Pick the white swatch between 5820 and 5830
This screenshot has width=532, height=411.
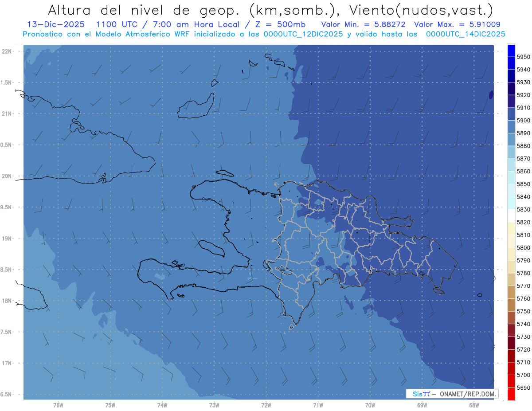click(511, 215)
